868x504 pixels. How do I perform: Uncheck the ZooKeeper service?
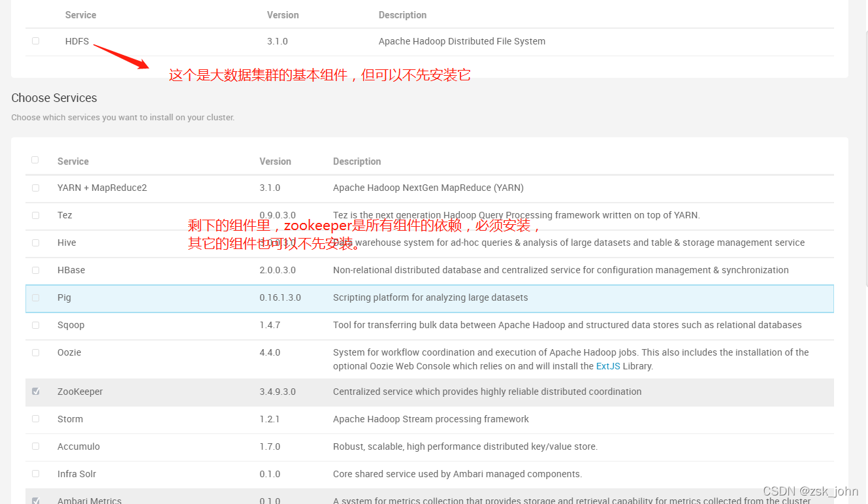click(x=35, y=391)
